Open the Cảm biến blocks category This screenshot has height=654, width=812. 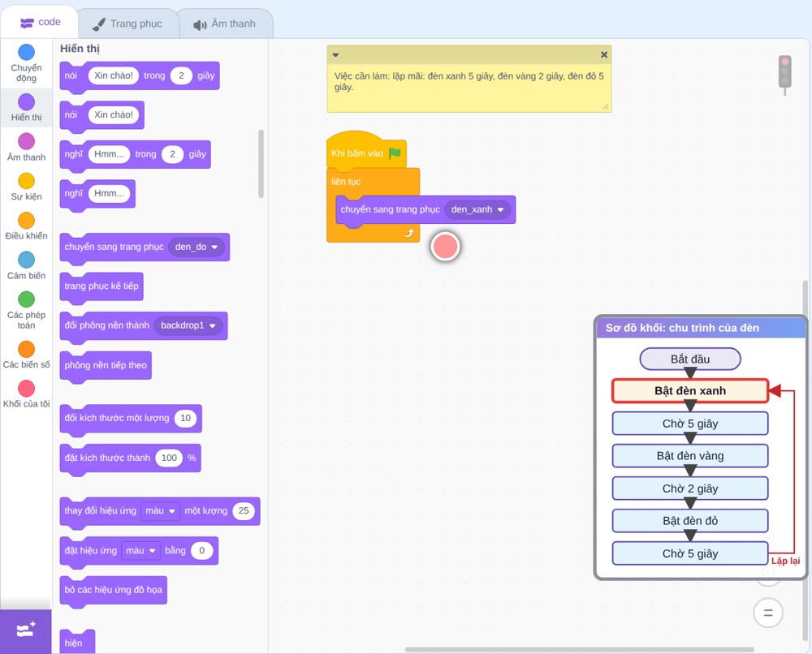click(x=27, y=266)
